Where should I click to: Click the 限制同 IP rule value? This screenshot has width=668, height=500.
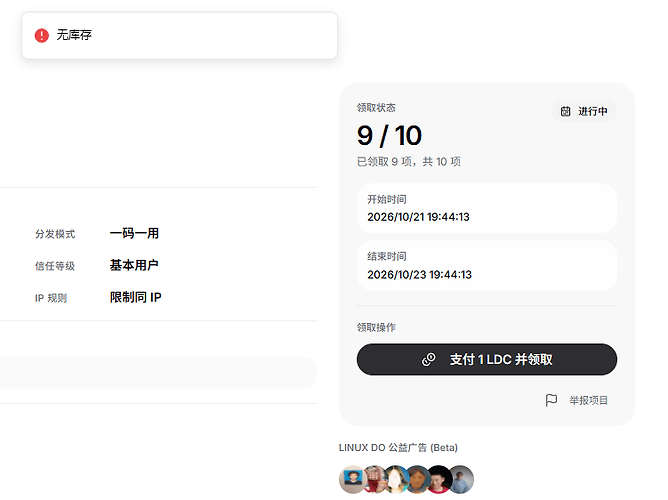[x=135, y=297]
